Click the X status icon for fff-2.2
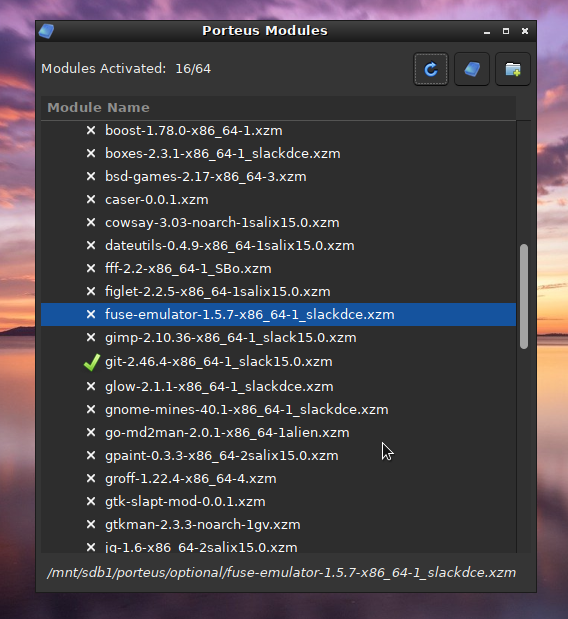568x619 pixels. click(91, 268)
